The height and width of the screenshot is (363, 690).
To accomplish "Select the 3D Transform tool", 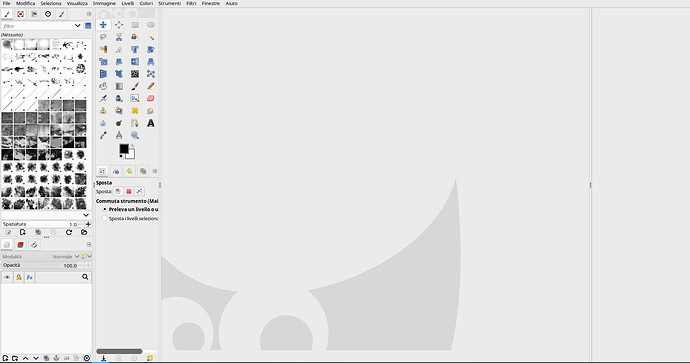I will click(x=103, y=74).
